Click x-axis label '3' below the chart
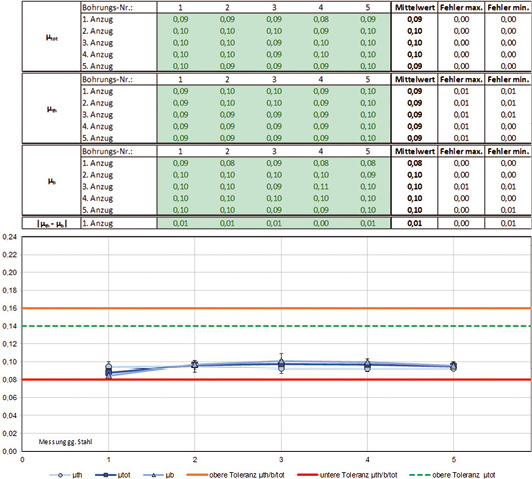Image resolution: width=532 pixels, height=479 pixels. click(x=281, y=460)
